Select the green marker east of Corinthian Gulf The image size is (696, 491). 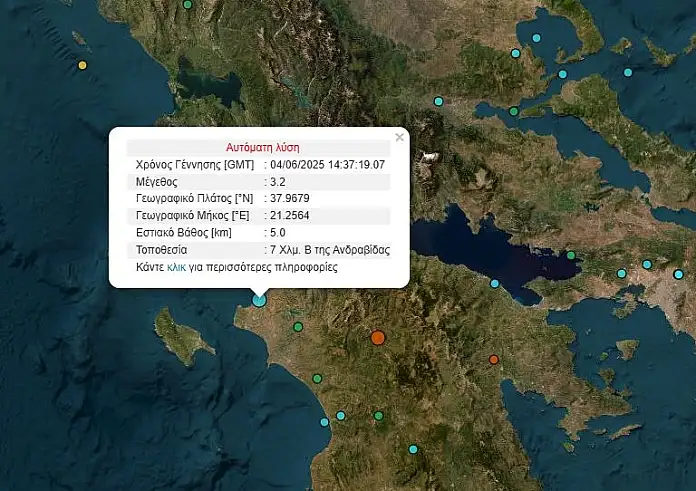pyautogui.click(x=571, y=255)
